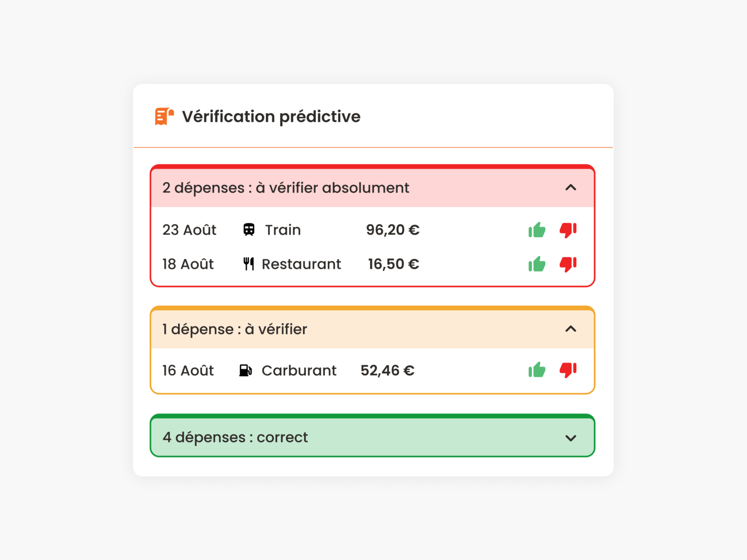The image size is (747, 560).
Task: Click the orange receipt icon beside the title
Action: click(164, 117)
